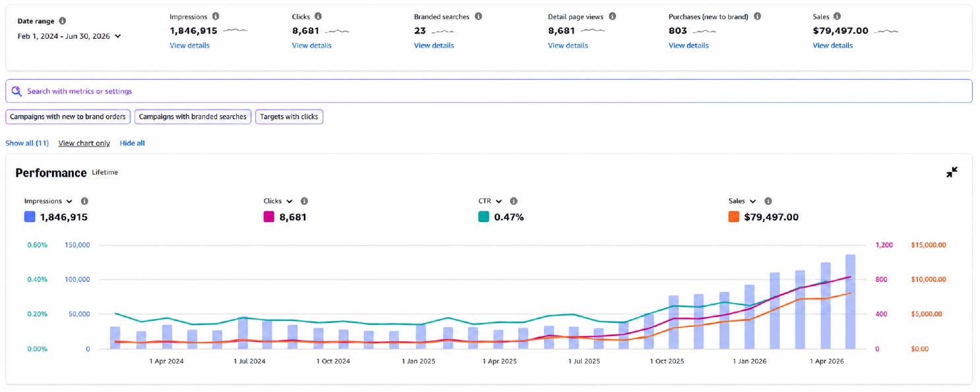This screenshot has height=392, width=980.
Task: Select View chart only
Action: click(x=84, y=143)
